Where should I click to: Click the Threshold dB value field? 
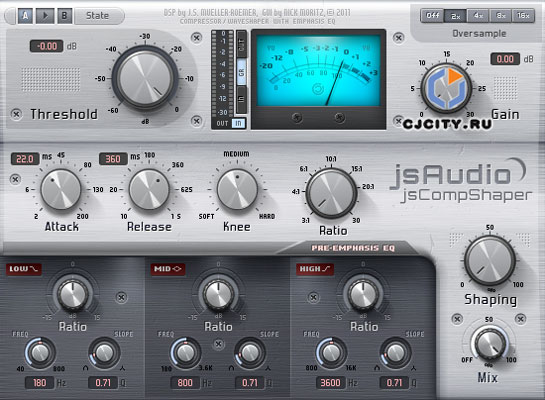[x=47, y=46]
